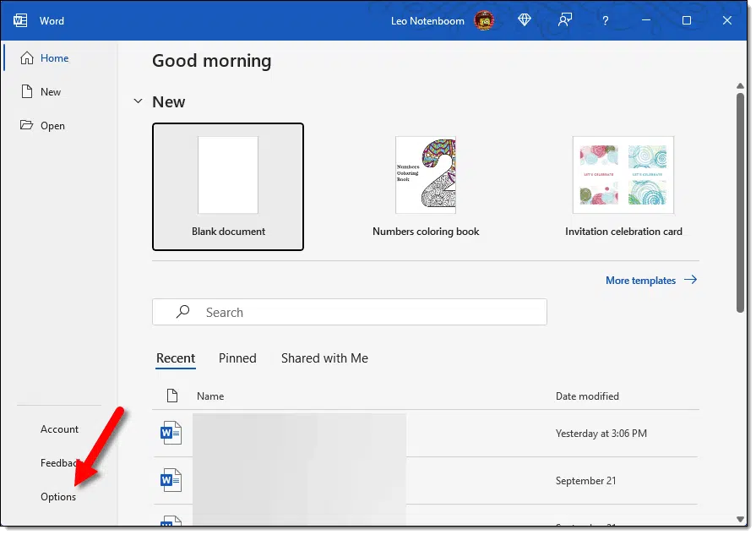The height and width of the screenshot is (535, 756).
Task: Click the search magnifier icon
Action: coord(182,312)
